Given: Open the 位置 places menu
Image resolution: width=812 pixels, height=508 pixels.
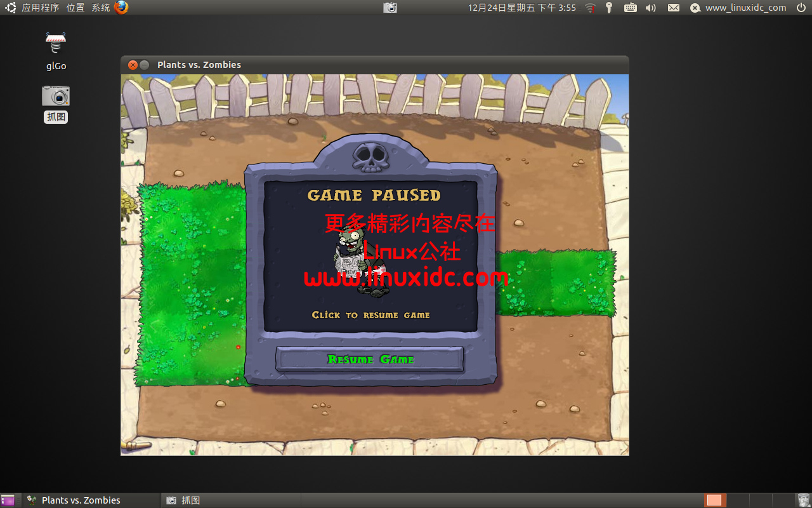Looking at the screenshot, I should point(75,8).
